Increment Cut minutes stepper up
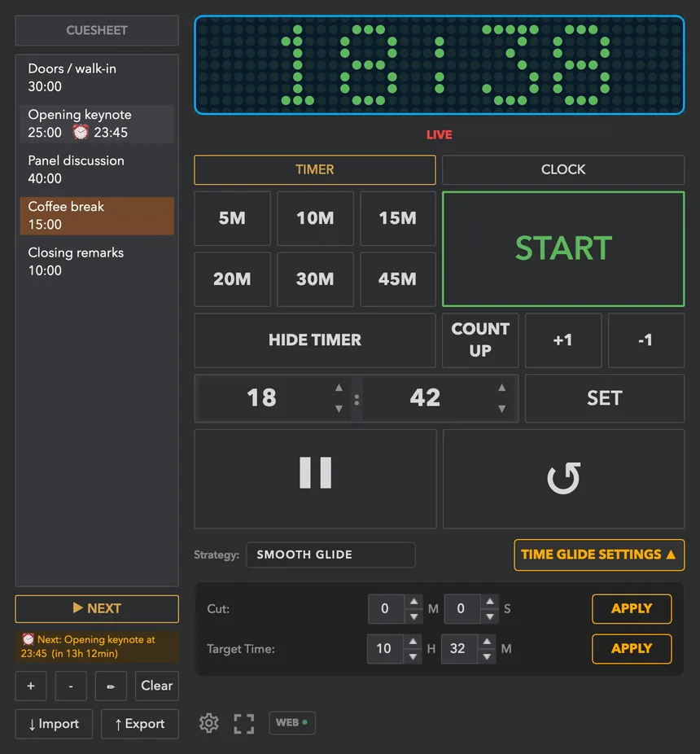 coord(414,602)
